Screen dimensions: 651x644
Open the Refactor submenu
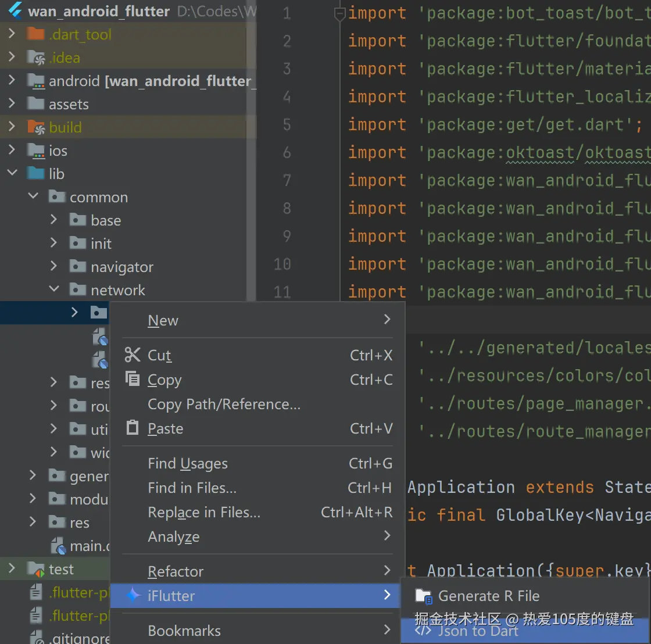pos(257,571)
